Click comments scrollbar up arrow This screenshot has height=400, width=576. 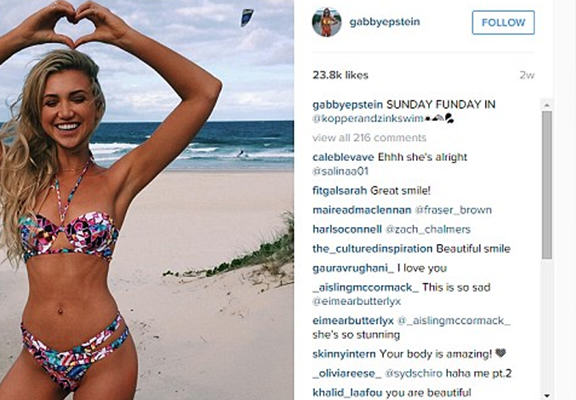(x=547, y=105)
